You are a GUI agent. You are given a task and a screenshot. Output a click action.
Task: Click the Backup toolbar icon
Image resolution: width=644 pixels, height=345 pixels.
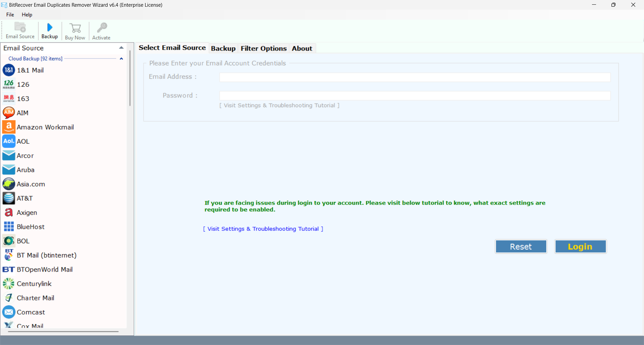point(50,31)
